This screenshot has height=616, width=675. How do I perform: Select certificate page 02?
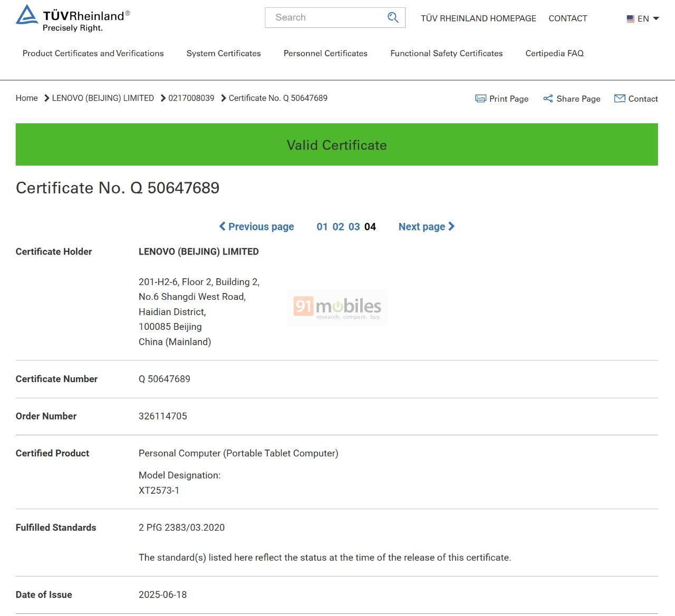[338, 227]
